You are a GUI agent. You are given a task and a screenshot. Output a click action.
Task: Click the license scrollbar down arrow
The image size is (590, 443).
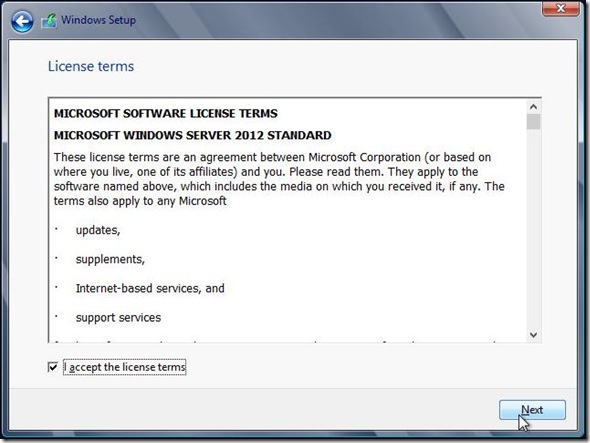click(x=533, y=334)
